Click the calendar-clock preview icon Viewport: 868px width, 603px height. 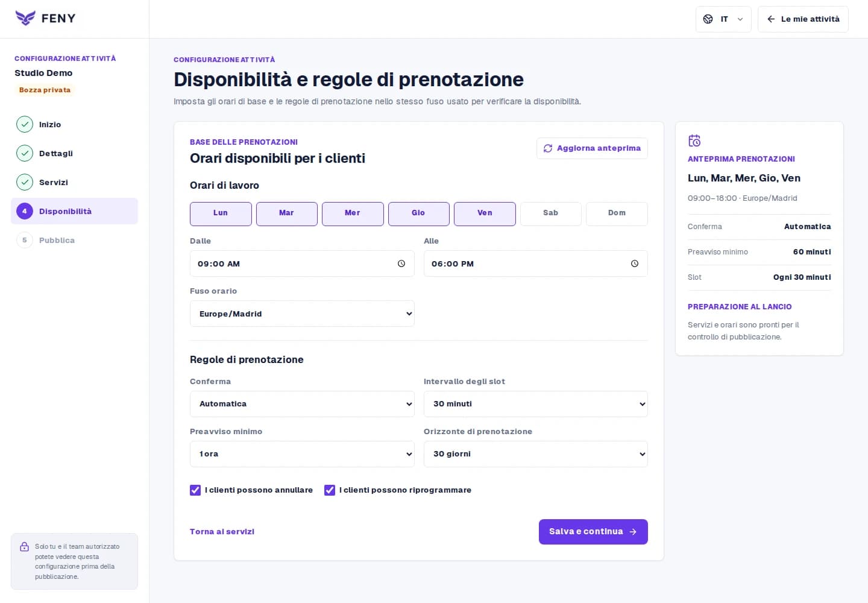(694, 140)
